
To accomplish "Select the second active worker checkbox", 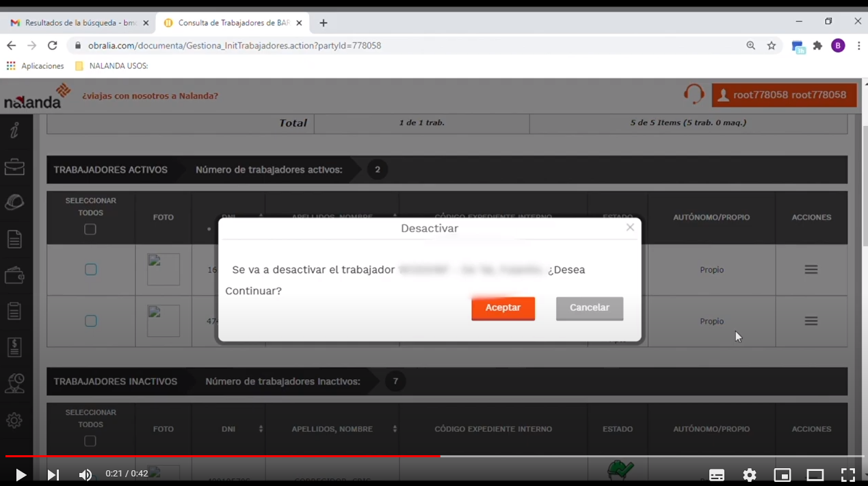I will point(90,321).
